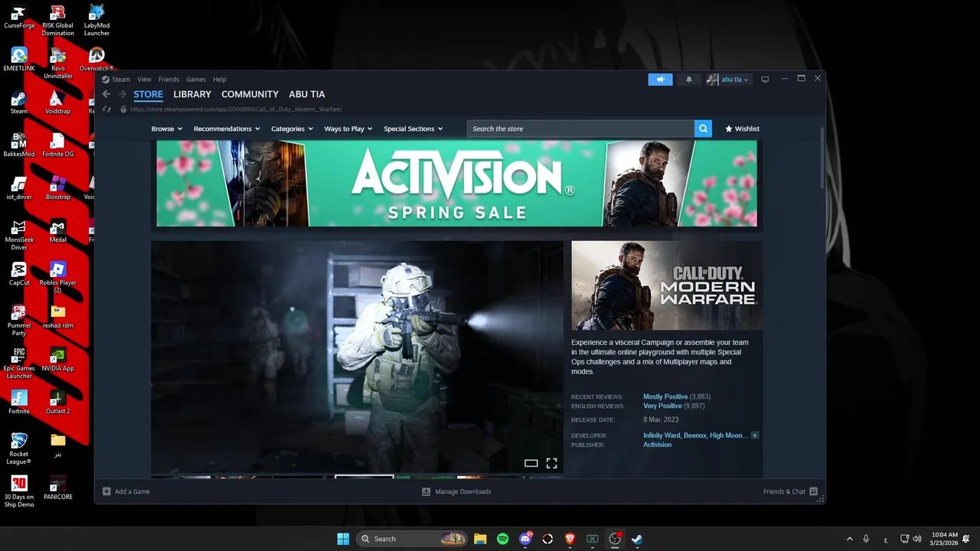Select 30 Days on Ship Demo icon

coord(19,491)
